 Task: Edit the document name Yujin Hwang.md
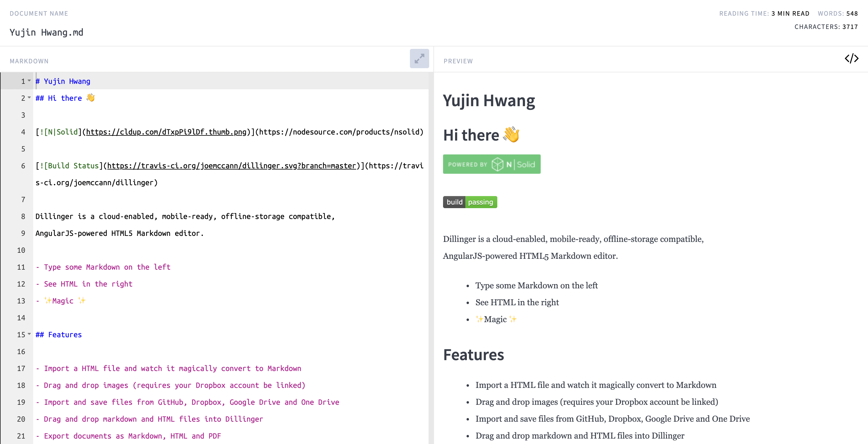tap(46, 32)
